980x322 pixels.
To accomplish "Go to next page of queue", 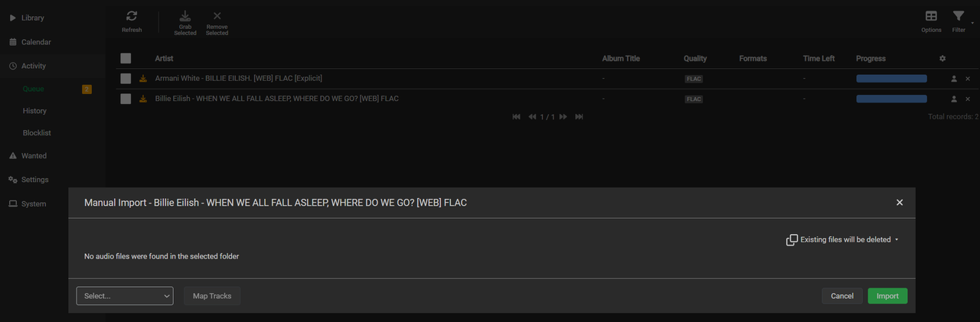I will (x=563, y=116).
